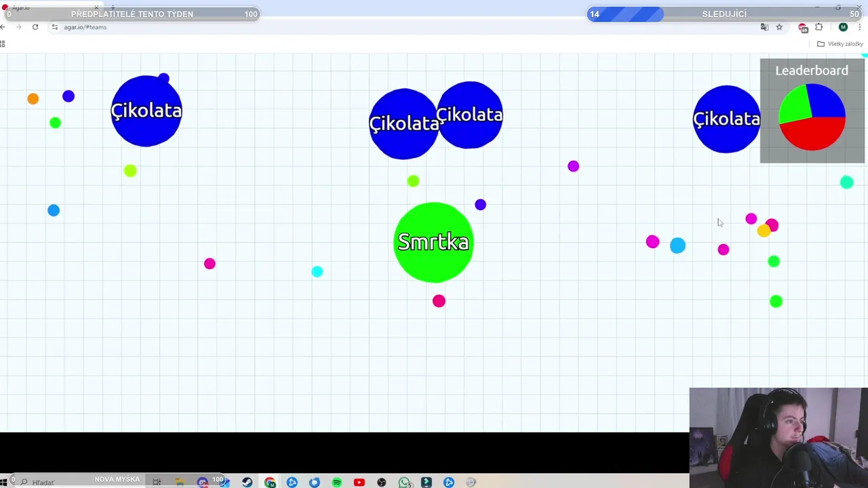Open a new browser tab
Image resolution: width=868 pixels, height=488 pixels.
(114, 7)
